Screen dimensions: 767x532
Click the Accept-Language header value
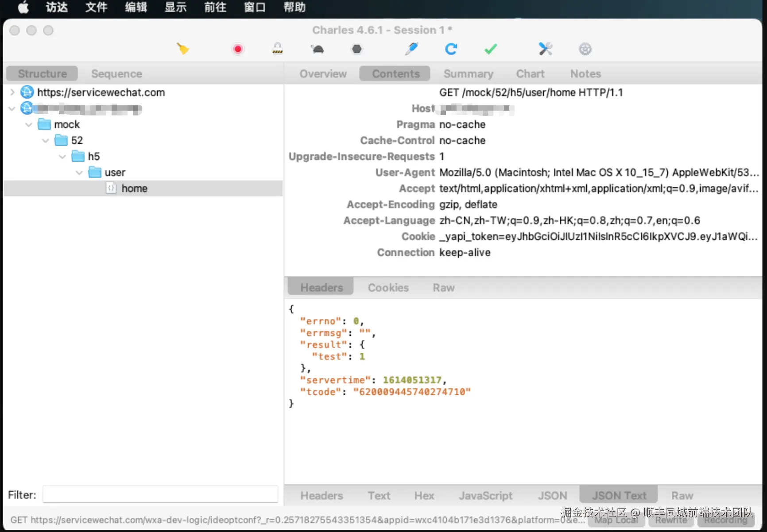(569, 220)
